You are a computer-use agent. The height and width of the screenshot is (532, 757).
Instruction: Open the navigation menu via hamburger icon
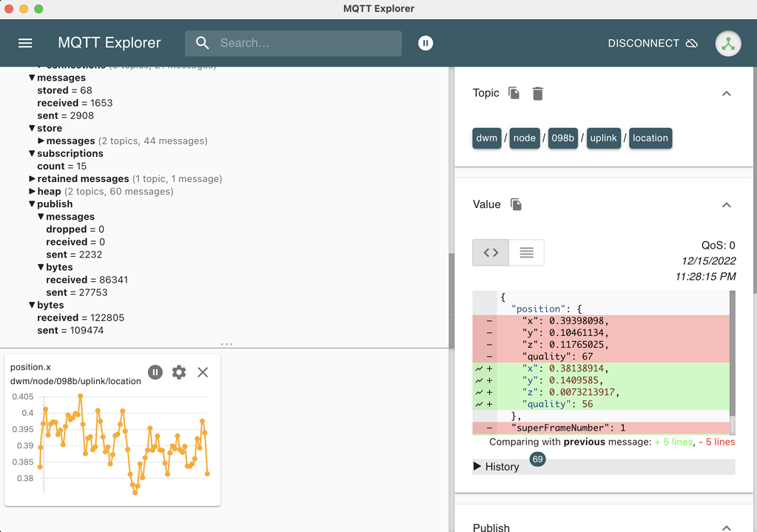[x=25, y=43]
